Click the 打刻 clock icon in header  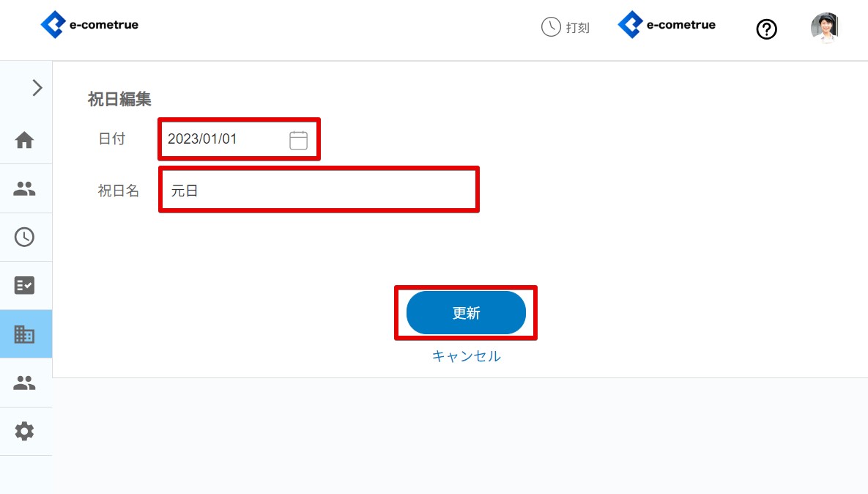[551, 26]
